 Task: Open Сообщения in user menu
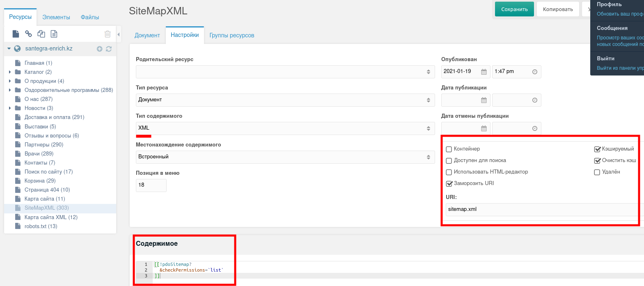tap(612, 28)
